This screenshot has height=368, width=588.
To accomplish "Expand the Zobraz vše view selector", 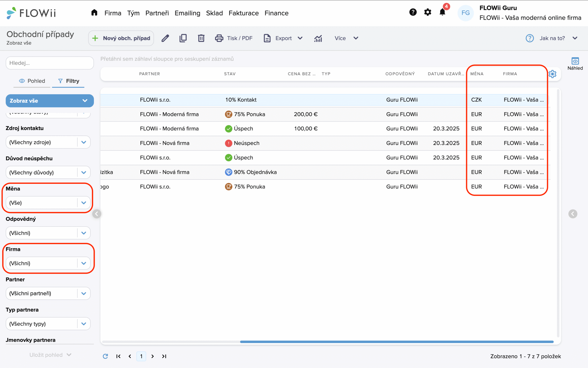I will [x=50, y=101].
